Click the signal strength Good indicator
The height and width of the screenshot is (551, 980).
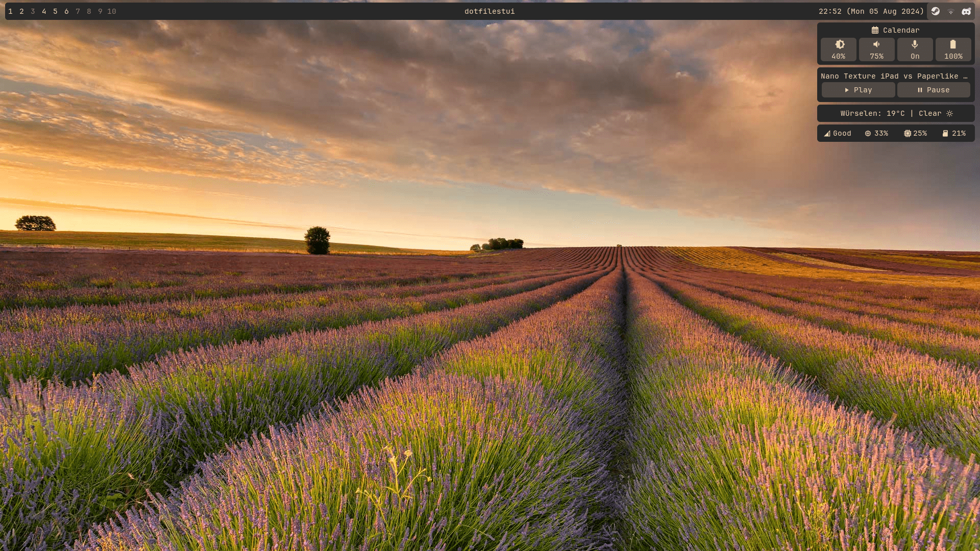pos(838,133)
